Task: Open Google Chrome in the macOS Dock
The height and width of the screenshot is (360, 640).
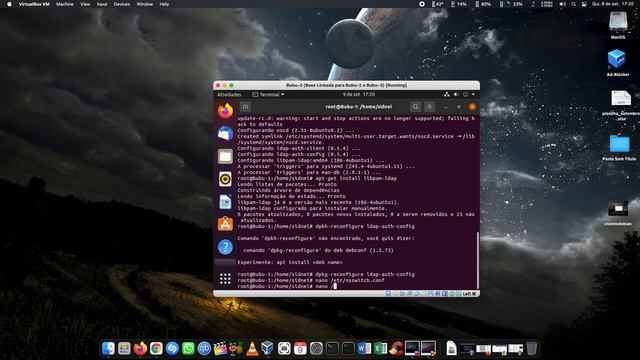Action: (156, 348)
